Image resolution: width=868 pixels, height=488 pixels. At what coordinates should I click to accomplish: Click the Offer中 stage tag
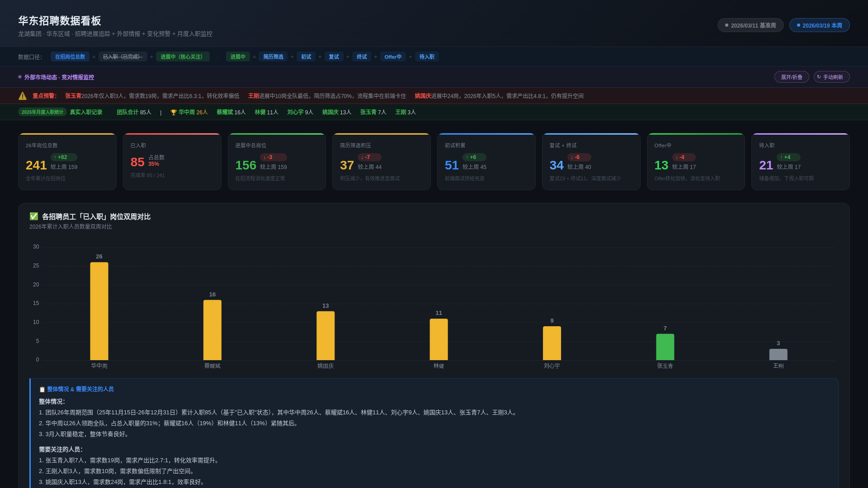coord(393,56)
